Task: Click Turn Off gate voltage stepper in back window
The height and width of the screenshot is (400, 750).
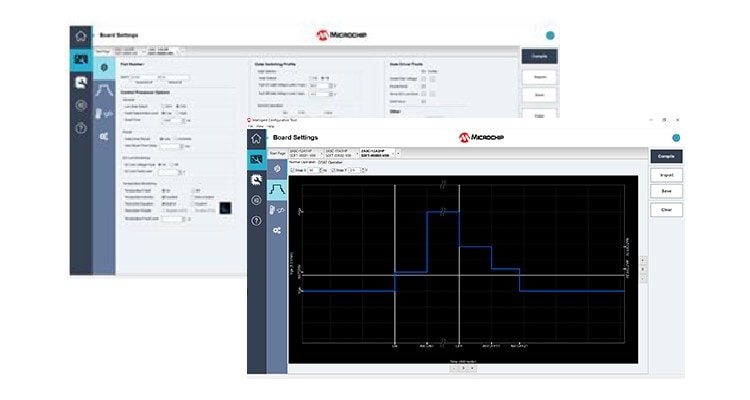Action: coord(331,94)
